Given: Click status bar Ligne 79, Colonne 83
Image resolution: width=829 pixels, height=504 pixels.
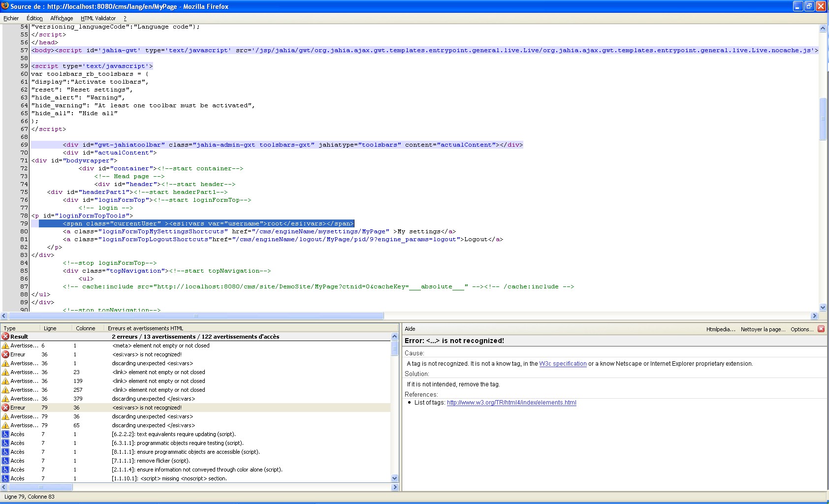Looking at the screenshot, I should [30, 497].
